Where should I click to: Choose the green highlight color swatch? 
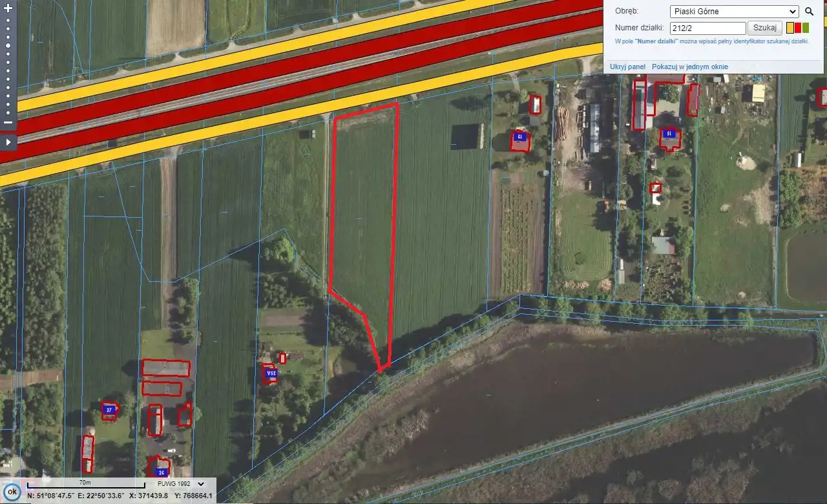806,28
